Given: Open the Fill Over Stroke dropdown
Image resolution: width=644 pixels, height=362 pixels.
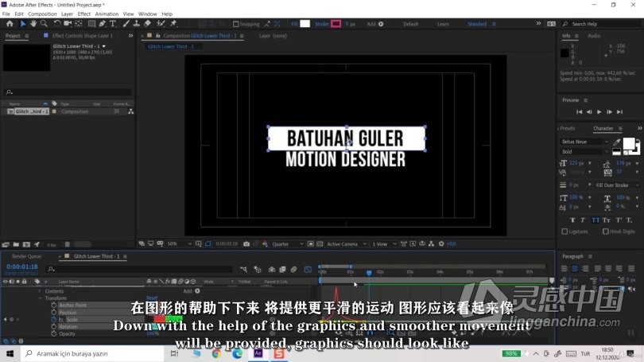Looking at the screenshot, I should pyautogui.click(x=617, y=185).
